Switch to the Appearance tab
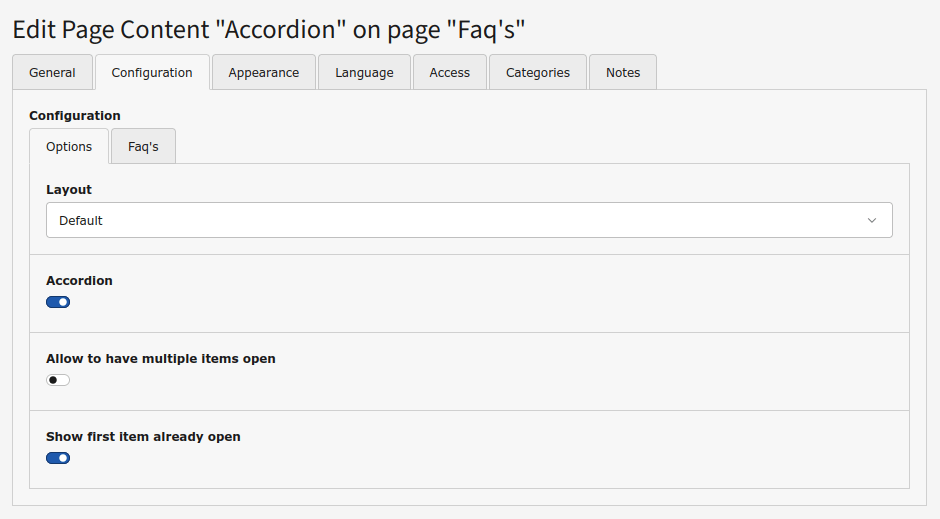Viewport: 940px width, 519px height. [x=263, y=72]
